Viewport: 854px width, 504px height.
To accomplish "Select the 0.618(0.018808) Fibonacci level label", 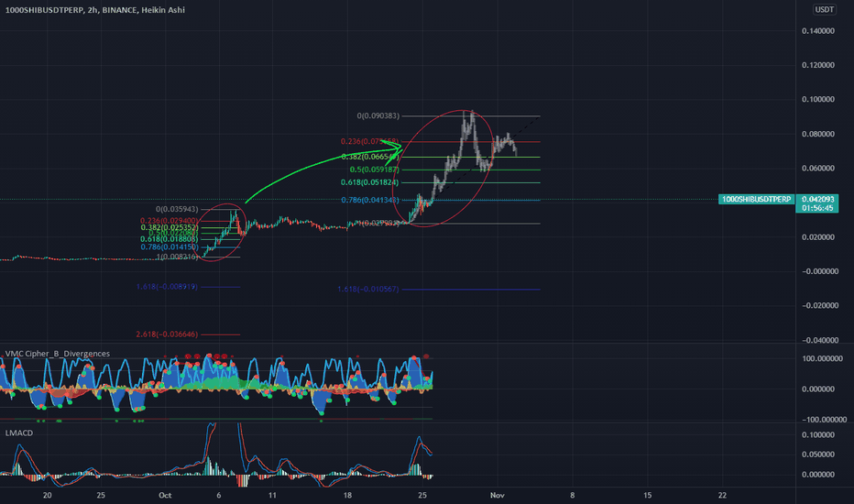I will tap(170, 238).
